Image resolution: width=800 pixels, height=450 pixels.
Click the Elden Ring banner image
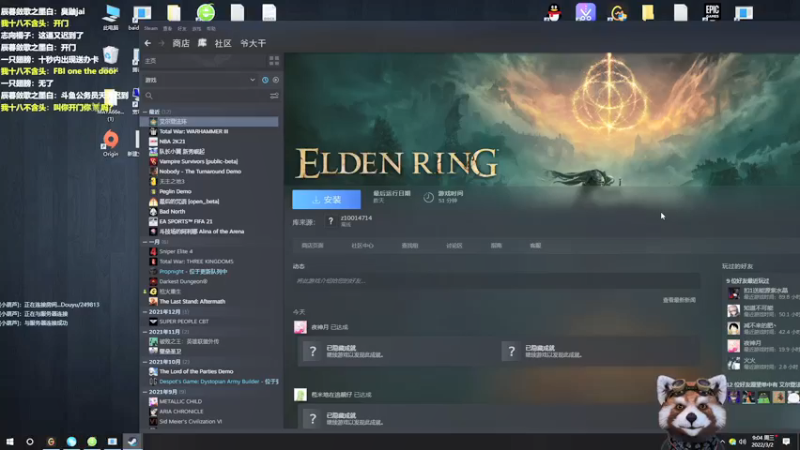tap(542, 118)
